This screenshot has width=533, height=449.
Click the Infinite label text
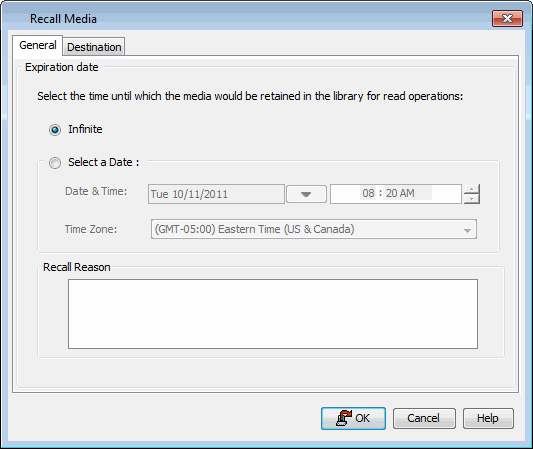tap(85, 129)
